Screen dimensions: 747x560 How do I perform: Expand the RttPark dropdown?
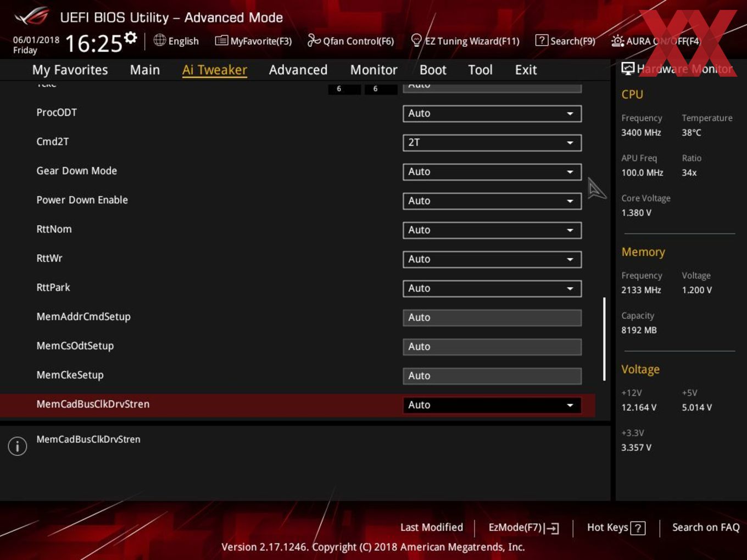pyautogui.click(x=492, y=288)
